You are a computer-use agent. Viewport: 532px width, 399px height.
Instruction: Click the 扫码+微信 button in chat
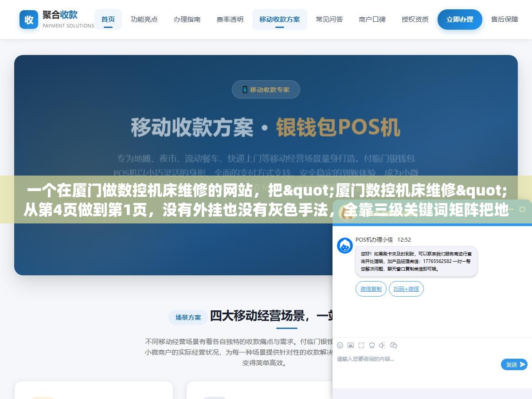(x=407, y=289)
